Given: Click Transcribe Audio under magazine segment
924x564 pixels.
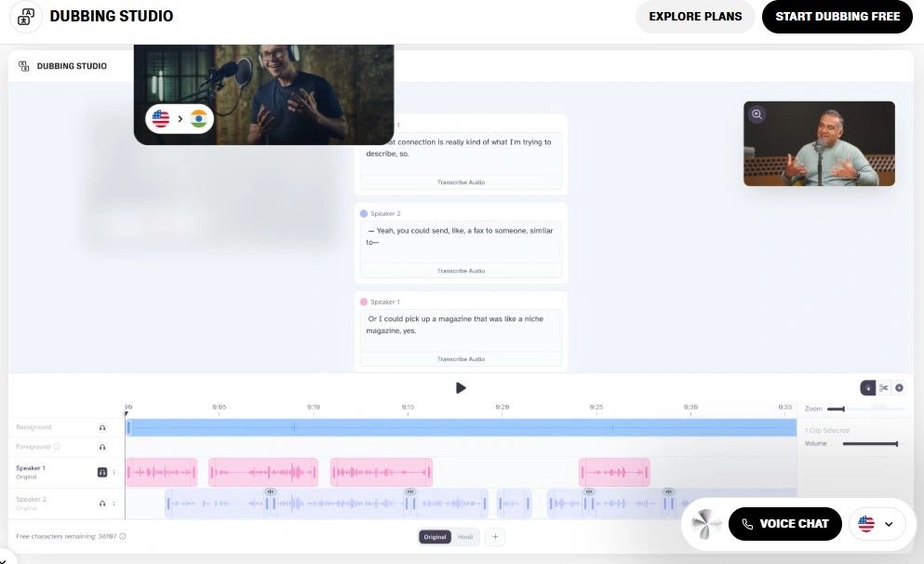Looking at the screenshot, I should (x=461, y=359).
